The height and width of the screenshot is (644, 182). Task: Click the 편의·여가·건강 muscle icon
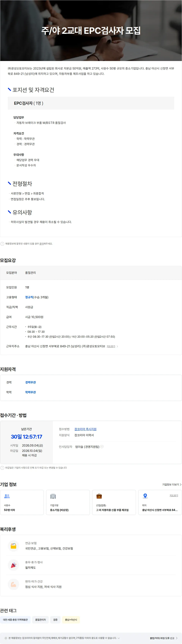tap(13, 584)
